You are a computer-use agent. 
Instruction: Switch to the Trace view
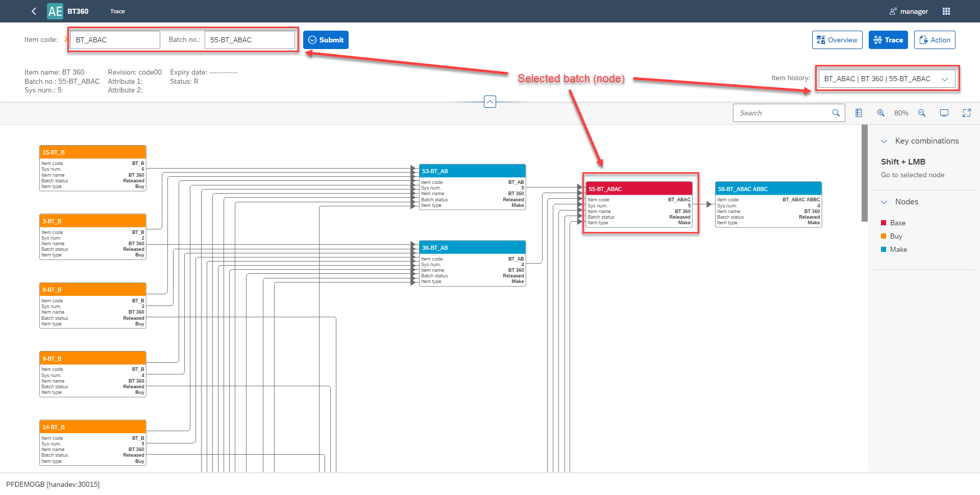click(x=888, y=39)
